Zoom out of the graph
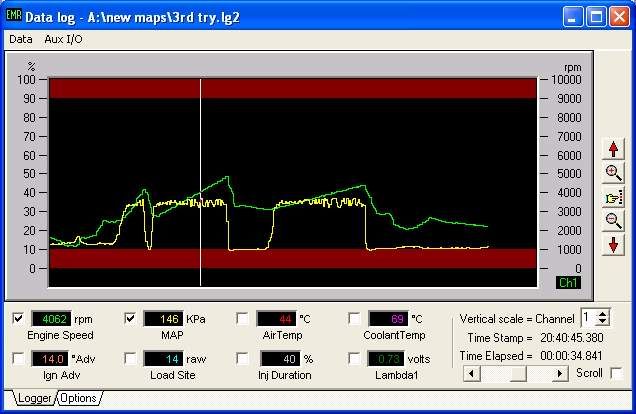 click(614, 221)
